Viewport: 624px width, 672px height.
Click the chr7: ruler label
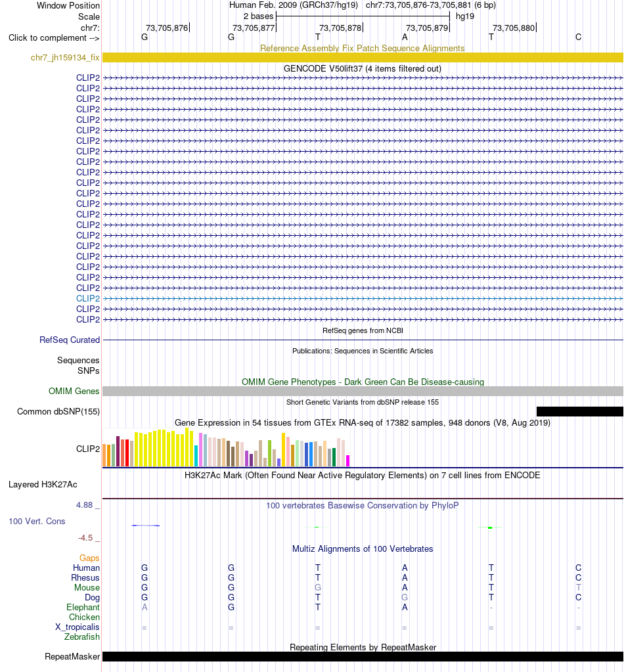(x=90, y=28)
